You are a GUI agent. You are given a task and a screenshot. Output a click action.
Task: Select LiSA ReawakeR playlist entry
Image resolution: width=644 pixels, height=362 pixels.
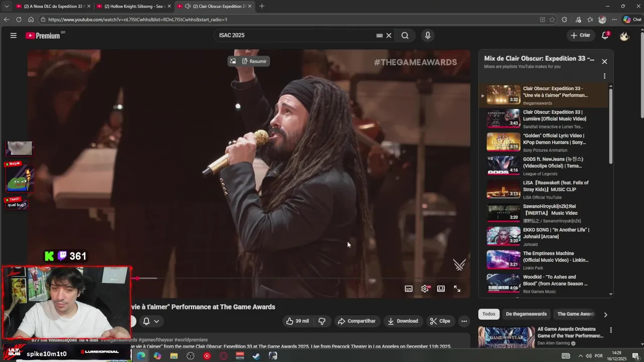[544, 189]
